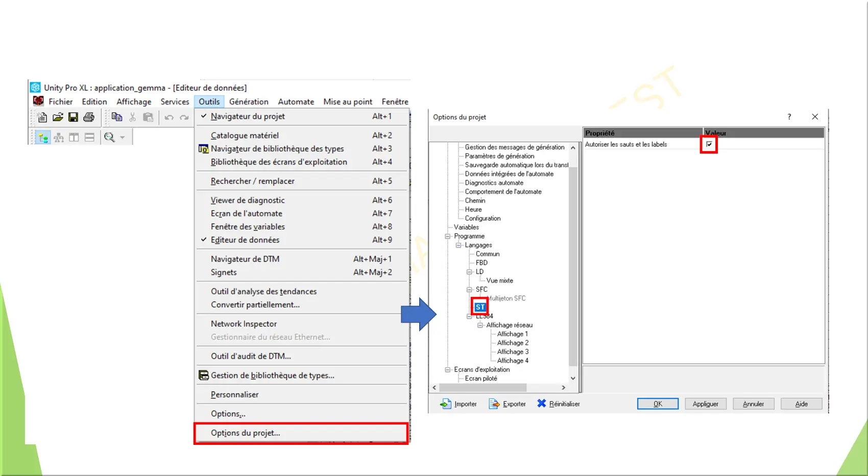This screenshot has height=476, width=868.
Task: Select the Variables tree item
Action: pyautogui.click(x=467, y=227)
